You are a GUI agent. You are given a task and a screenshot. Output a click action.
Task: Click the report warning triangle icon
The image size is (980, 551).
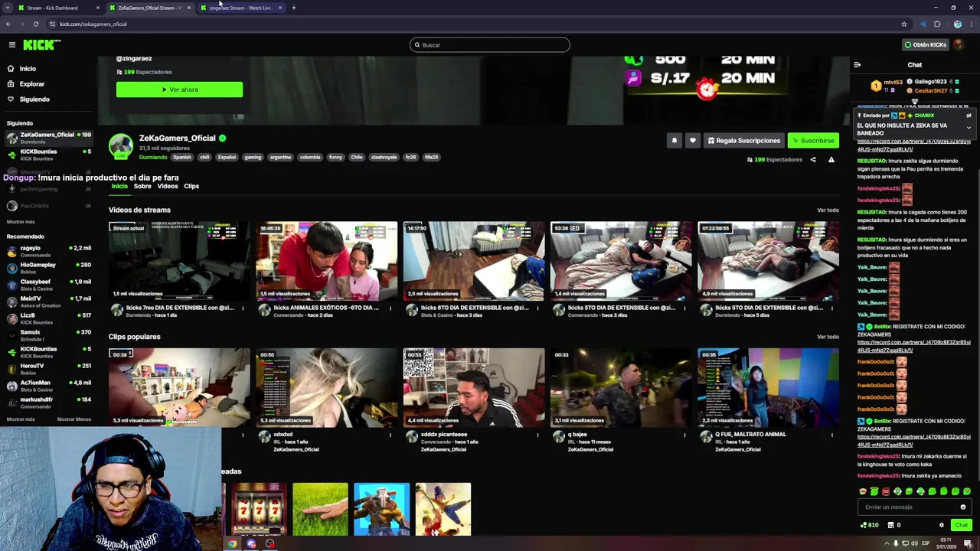[831, 160]
